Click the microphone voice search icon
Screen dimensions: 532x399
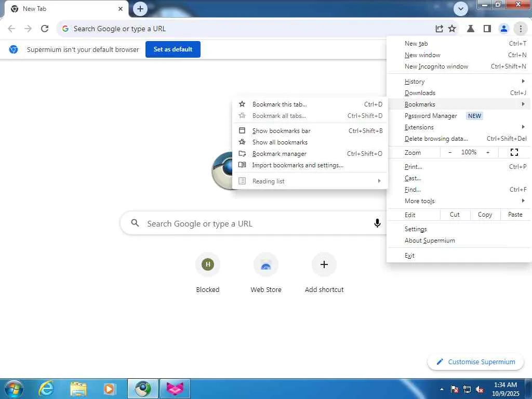(x=377, y=223)
